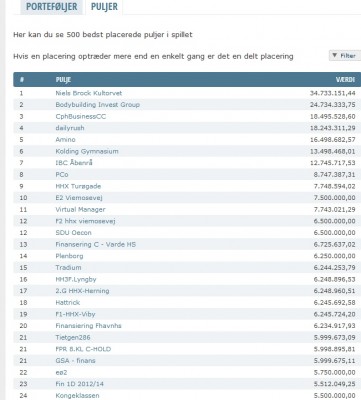
Task: Click the SDU Oecon link
Action: click(x=73, y=233)
